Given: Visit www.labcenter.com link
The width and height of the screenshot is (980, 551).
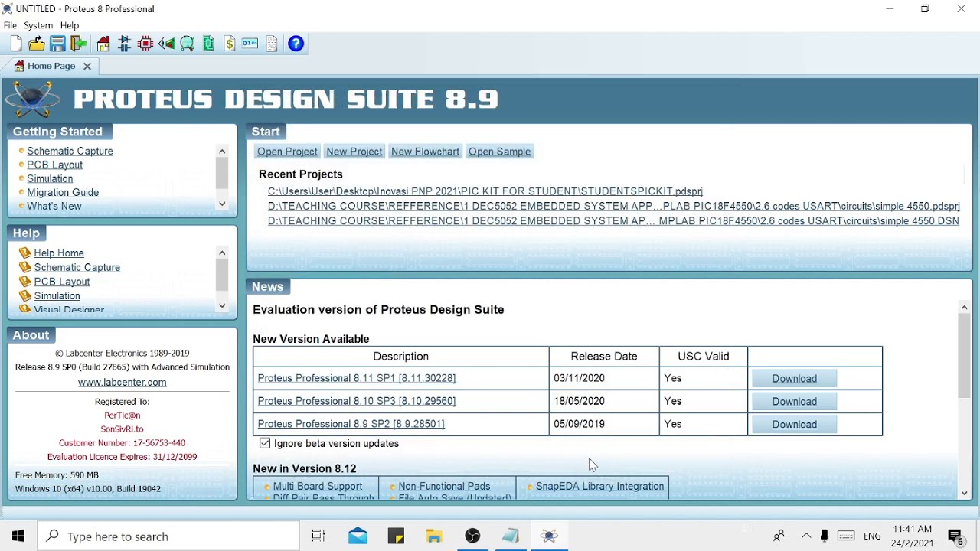Looking at the screenshot, I should point(122,382).
